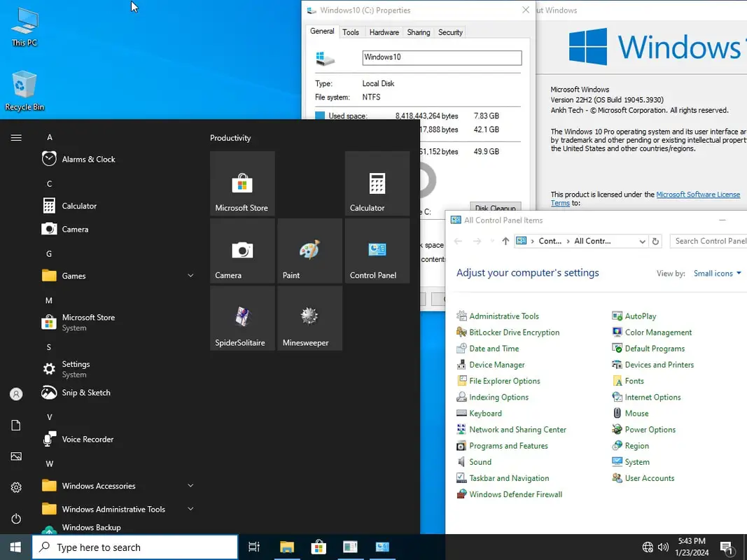Click the Control Panel tile
Viewport: 747px width, 560px height.
(x=377, y=251)
